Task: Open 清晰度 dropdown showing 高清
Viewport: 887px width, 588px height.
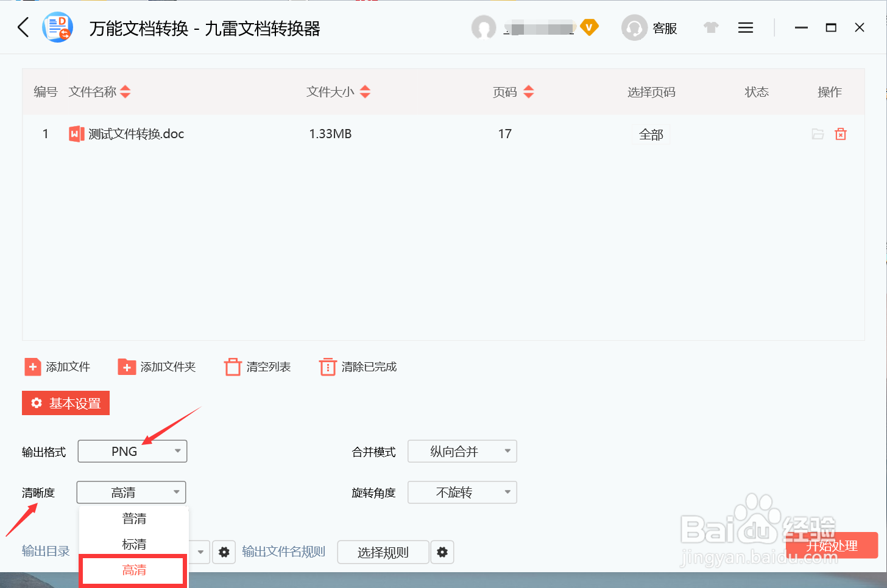Action: point(131,492)
